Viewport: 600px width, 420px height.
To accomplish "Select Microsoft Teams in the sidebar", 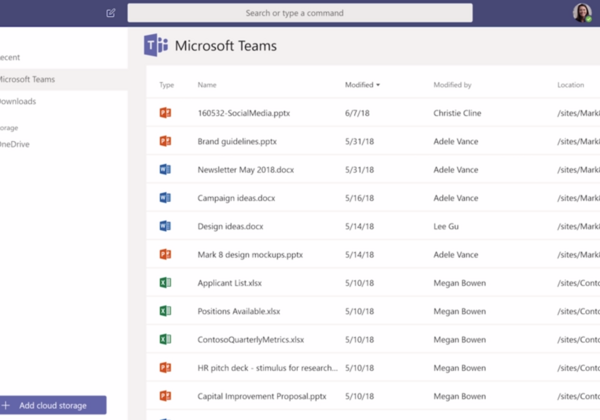I will tap(28, 79).
